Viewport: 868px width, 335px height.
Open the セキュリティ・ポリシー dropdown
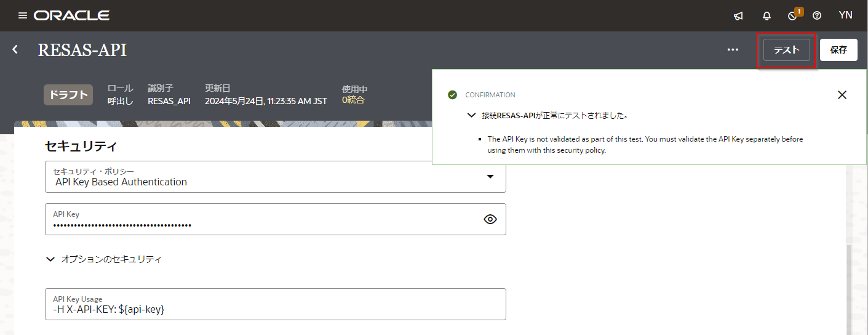pyautogui.click(x=490, y=177)
